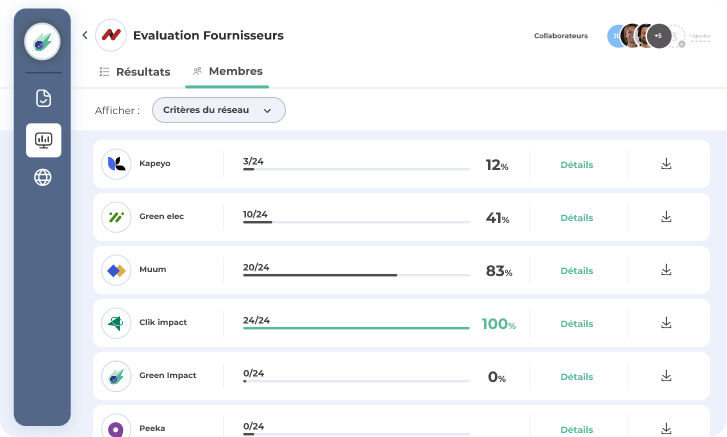
Task: Go back using the left arrow
Action: pyautogui.click(x=85, y=35)
